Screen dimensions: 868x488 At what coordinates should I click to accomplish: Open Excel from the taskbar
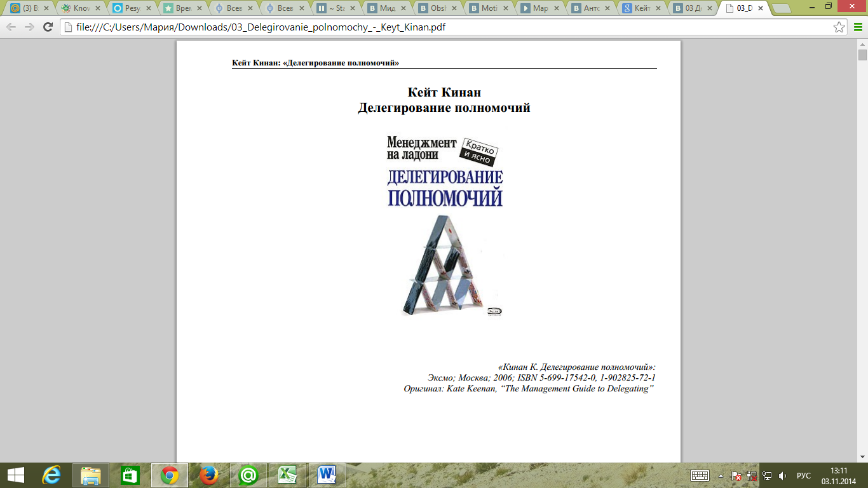click(x=287, y=475)
